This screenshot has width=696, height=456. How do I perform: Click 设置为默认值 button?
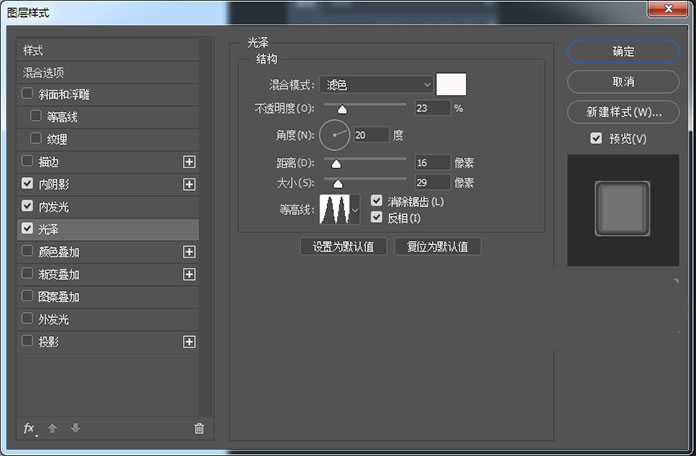point(343,247)
